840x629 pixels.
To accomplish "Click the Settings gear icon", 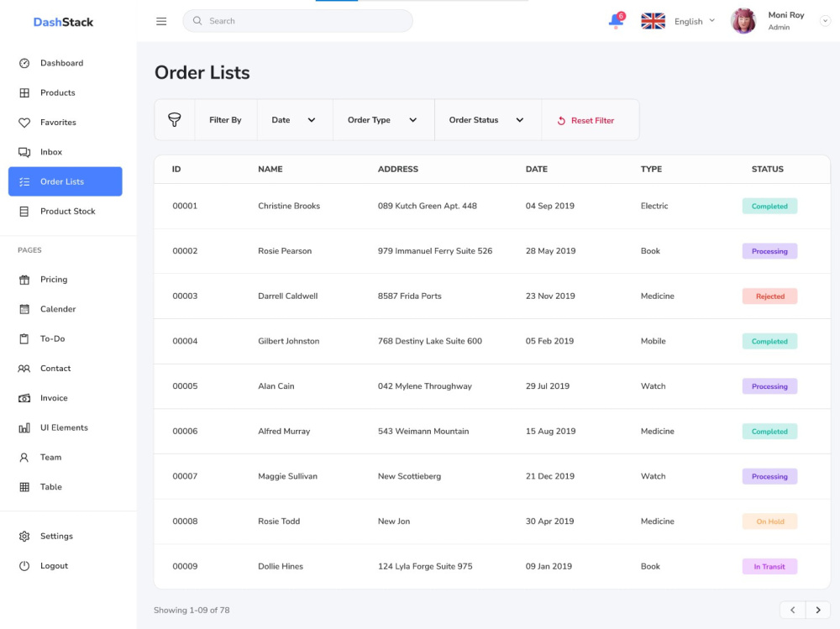I will tap(24, 537).
